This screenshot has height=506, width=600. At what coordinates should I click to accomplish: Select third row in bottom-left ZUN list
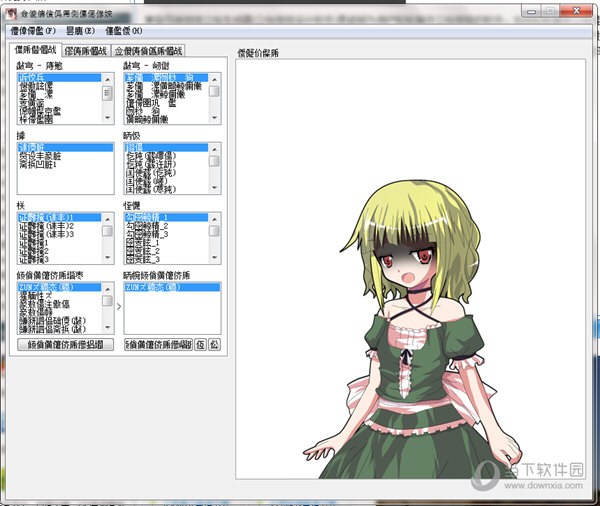pos(60,304)
